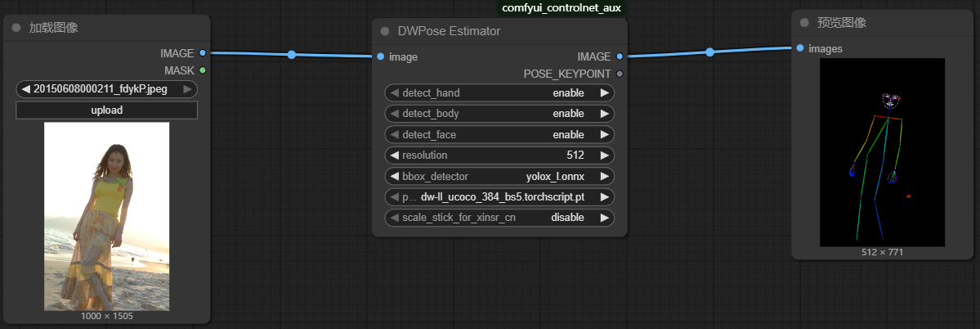
Task: Increase resolution value with right arrow
Action: pyautogui.click(x=604, y=155)
